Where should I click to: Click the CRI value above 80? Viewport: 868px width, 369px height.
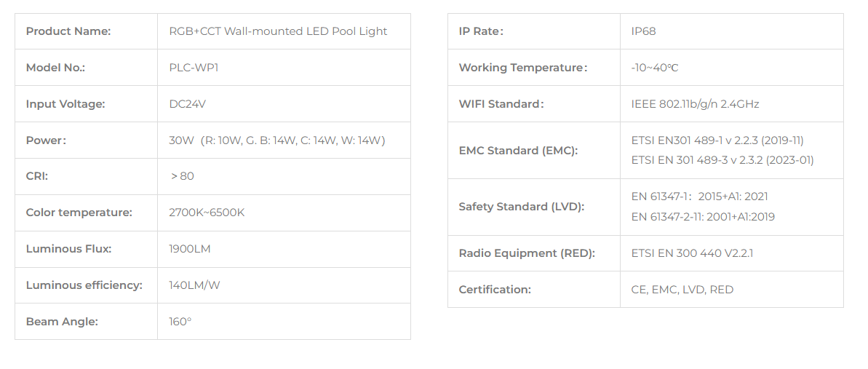[183, 176]
